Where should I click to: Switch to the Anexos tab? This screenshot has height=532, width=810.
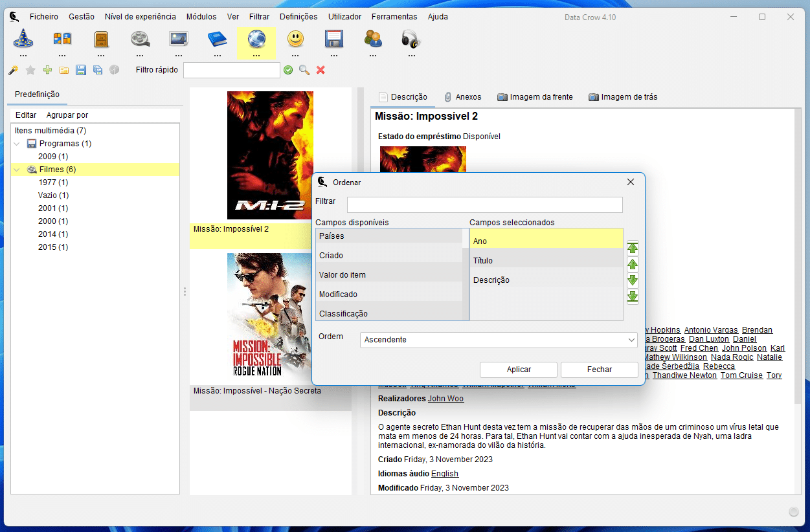click(462, 97)
